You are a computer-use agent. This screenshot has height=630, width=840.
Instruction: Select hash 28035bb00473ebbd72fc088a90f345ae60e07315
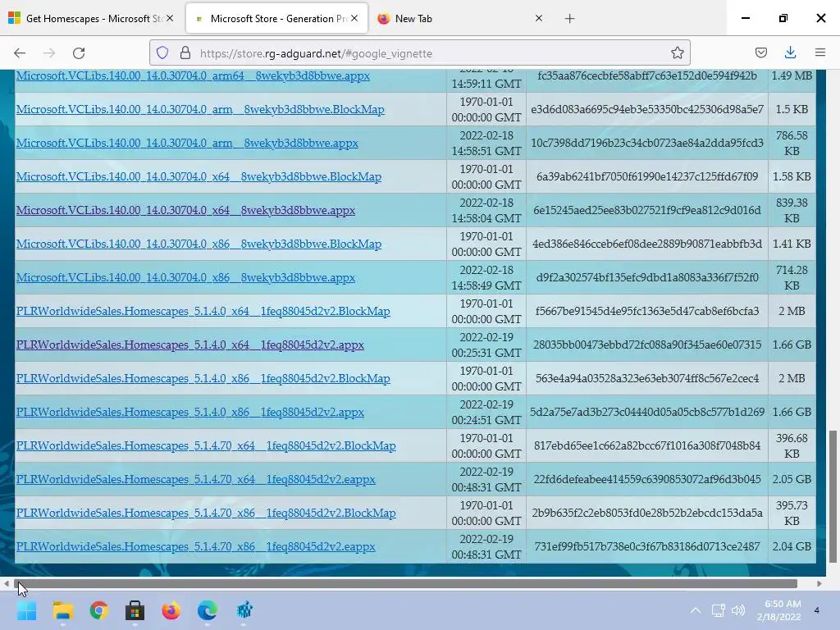pos(647,345)
